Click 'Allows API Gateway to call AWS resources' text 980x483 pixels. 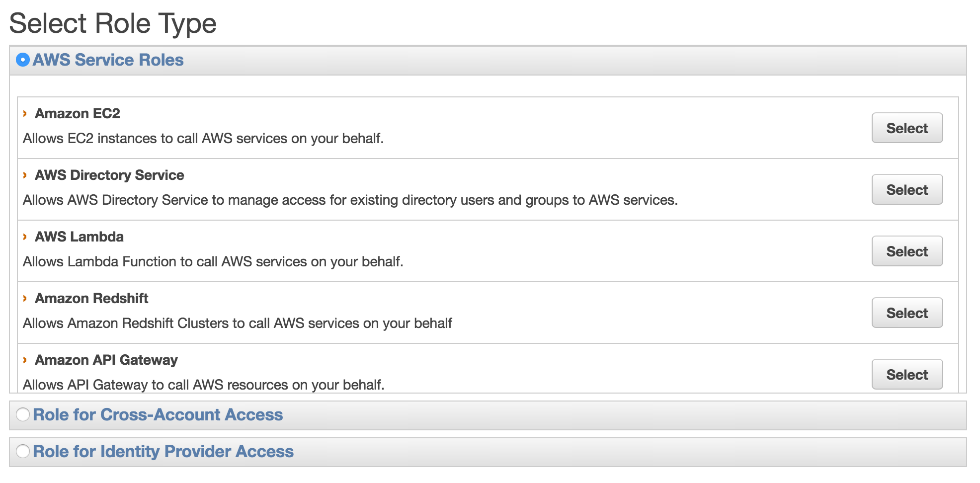click(x=204, y=385)
